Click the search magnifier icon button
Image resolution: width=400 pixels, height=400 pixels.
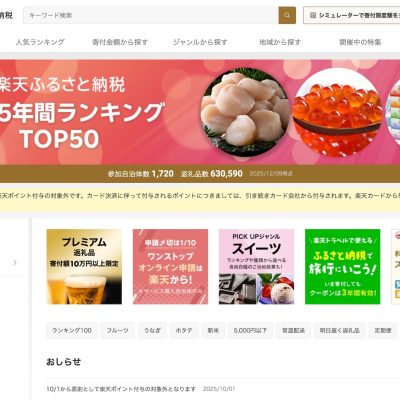(x=287, y=15)
